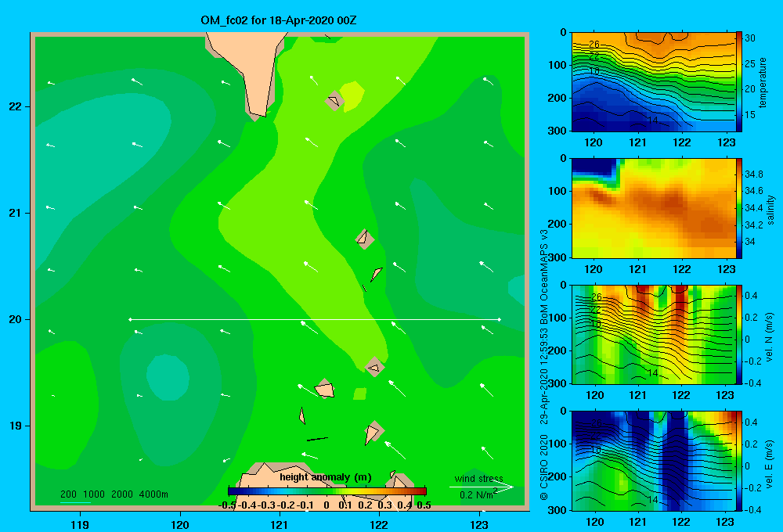Click the 0.5 value on the height anomaly colorbar
This screenshot has height=532, width=783.
tap(424, 505)
